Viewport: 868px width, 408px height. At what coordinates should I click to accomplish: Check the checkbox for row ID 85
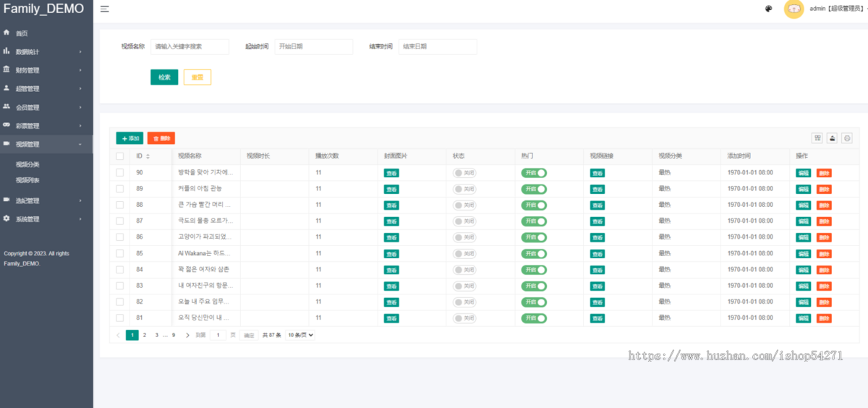point(120,253)
